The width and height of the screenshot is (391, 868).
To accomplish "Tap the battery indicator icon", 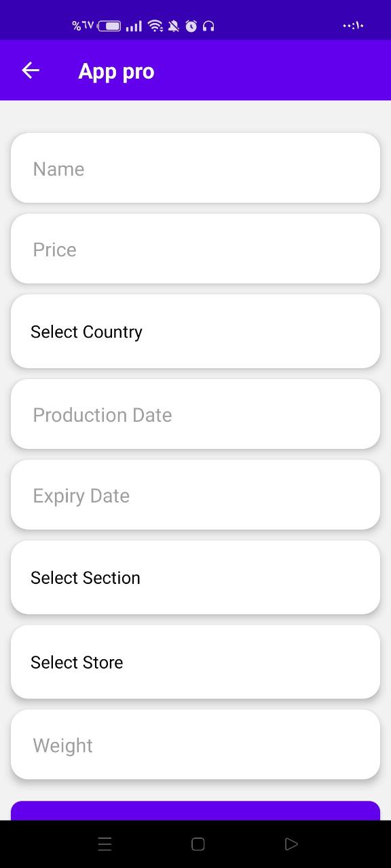I will pos(109,26).
